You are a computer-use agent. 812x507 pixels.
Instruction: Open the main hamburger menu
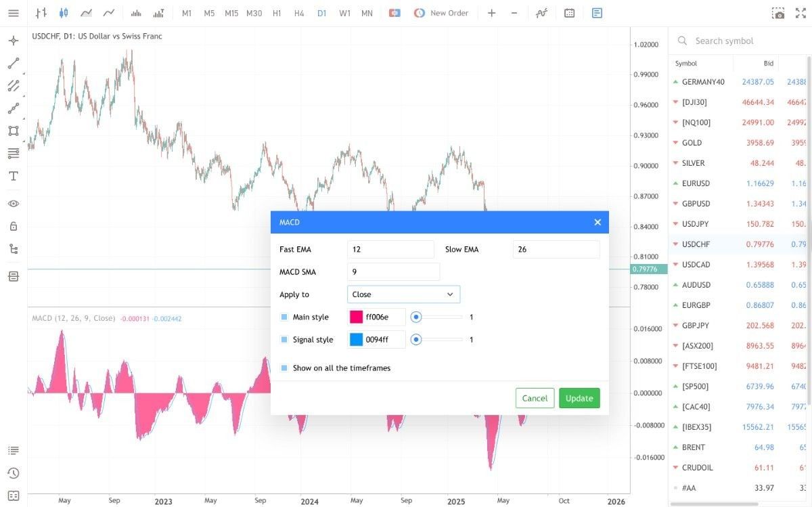tap(13, 13)
